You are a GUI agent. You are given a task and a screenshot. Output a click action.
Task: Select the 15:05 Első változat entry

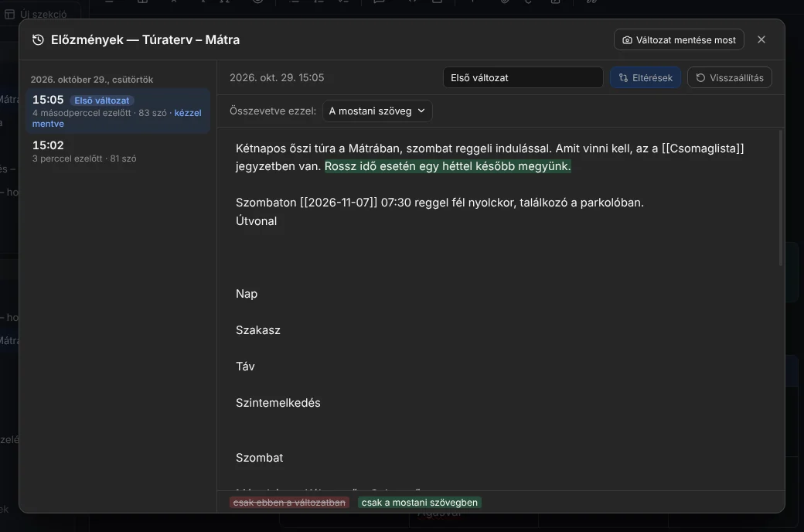(x=118, y=111)
